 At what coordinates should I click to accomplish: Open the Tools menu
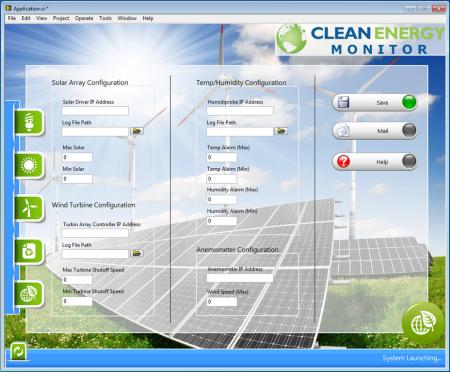105,18
